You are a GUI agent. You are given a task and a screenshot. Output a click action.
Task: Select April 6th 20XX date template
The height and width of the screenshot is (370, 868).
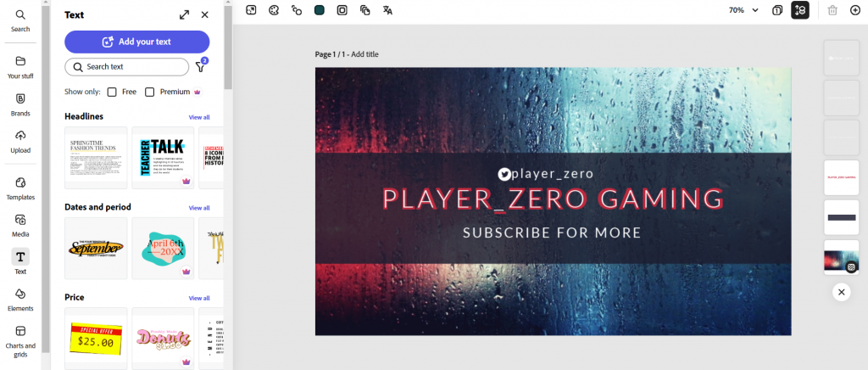(163, 248)
